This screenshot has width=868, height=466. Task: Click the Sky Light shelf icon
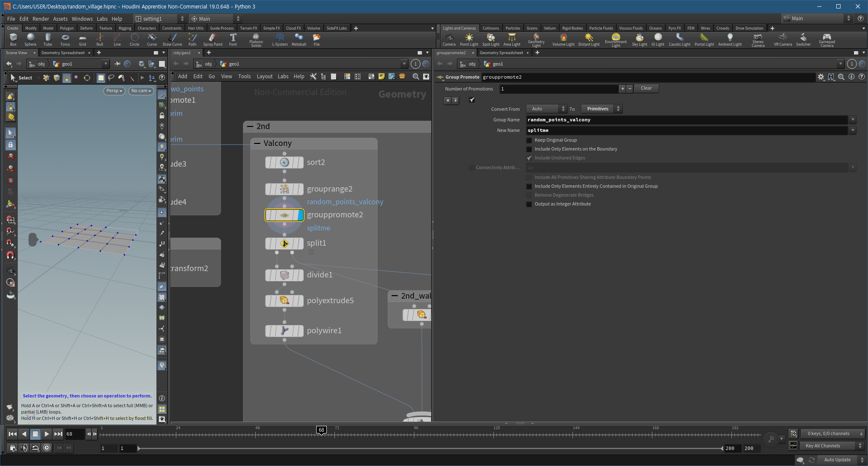[x=639, y=39]
